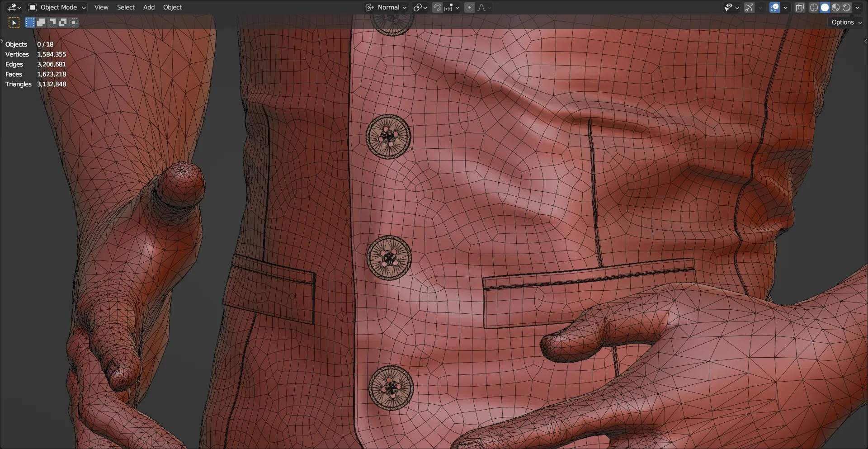Open the editor type selector
Screen dimensions: 868x449
(x=14, y=7)
